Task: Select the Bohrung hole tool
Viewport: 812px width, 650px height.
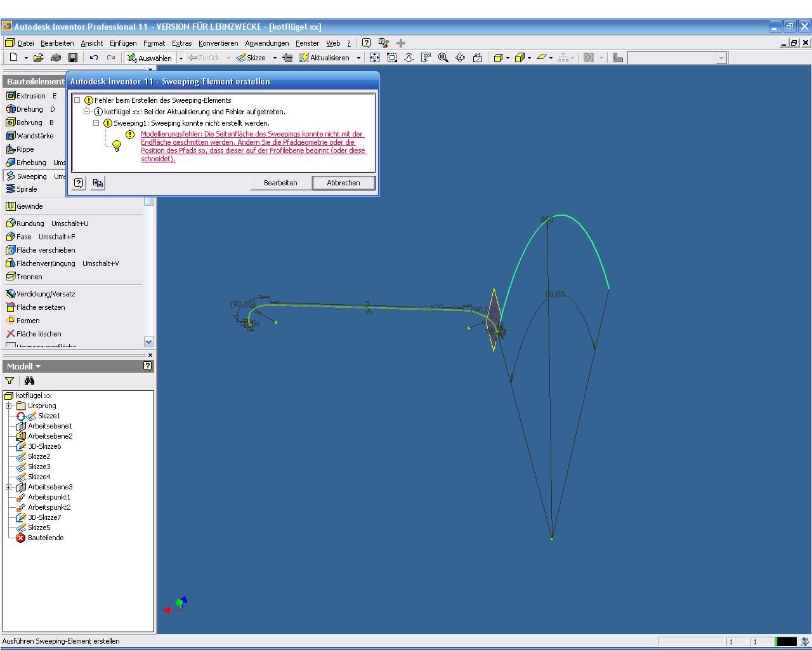Action: pyautogui.click(x=29, y=123)
